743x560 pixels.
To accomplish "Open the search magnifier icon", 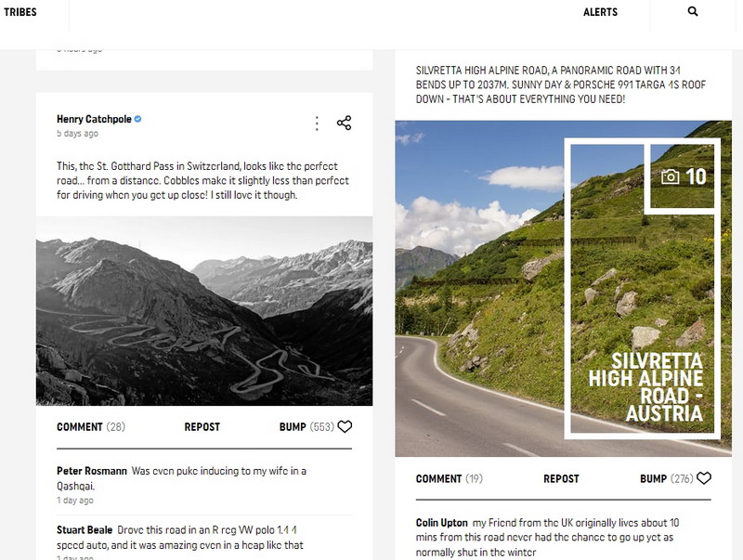I will [x=693, y=12].
